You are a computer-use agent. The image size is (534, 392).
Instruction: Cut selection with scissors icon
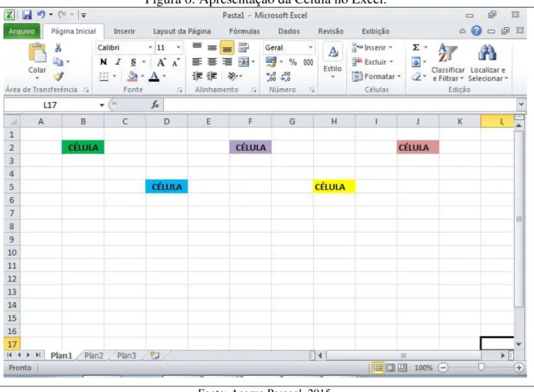pos(58,48)
